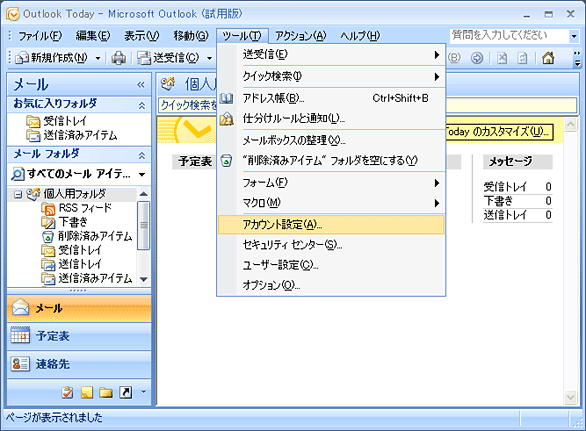Select セキュリティ センター menu item

coord(331,245)
